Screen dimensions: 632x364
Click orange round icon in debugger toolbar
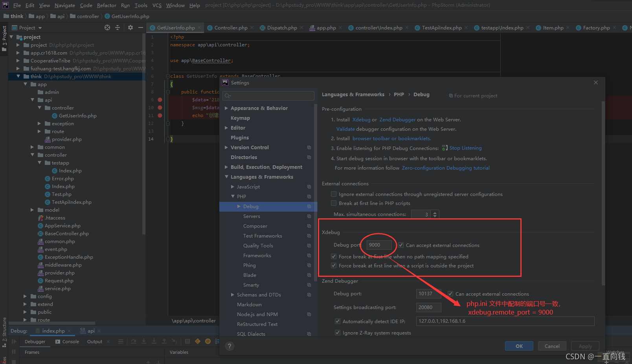pos(208,342)
